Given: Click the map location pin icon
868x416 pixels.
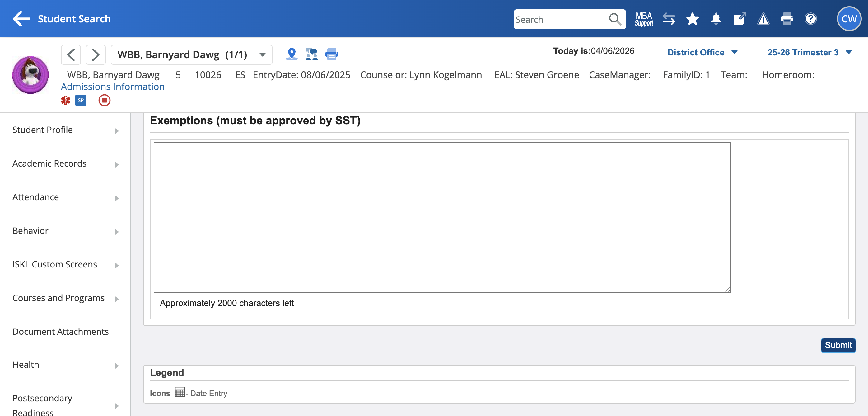Looking at the screenshot, I should click(292, 54).
